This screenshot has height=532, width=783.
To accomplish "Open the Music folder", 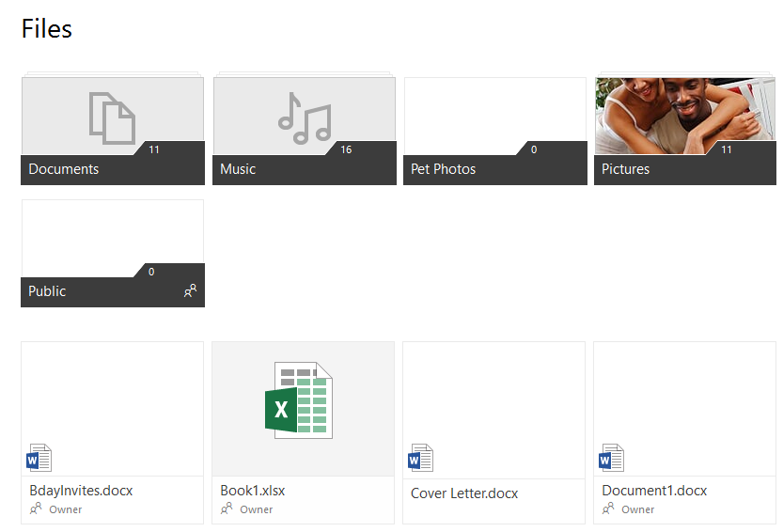I will tap(304, 131).
